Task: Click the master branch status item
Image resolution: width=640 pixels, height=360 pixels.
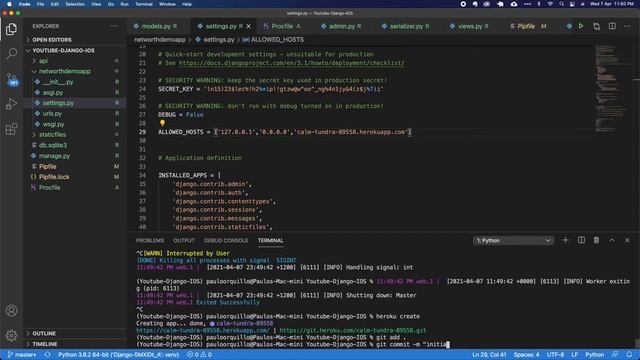Action: [x=22, y=355]
